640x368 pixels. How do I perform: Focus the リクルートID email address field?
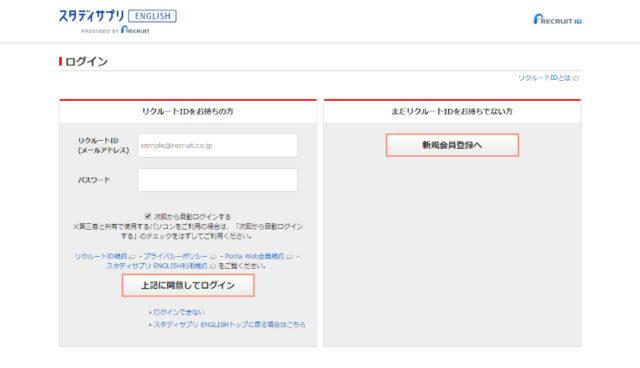click(x=218, y=145)
